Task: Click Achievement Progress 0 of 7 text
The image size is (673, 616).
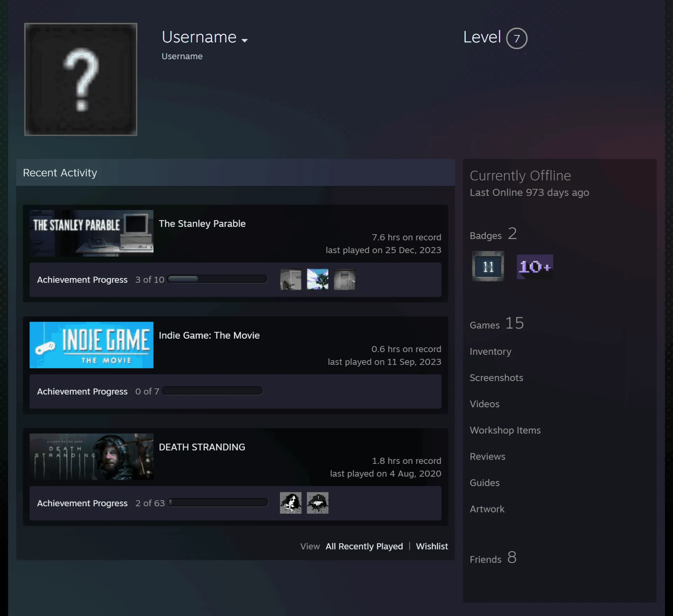Action: tap(98, 392)
